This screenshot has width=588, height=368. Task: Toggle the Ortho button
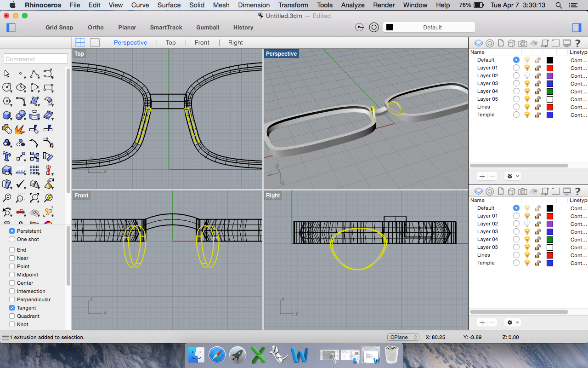tap(96, 27)
